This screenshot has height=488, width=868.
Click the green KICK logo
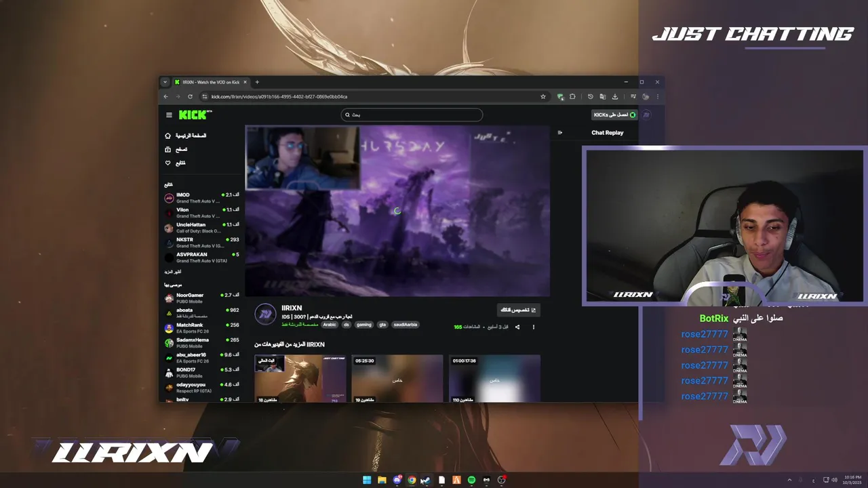(x=194, y=115)
